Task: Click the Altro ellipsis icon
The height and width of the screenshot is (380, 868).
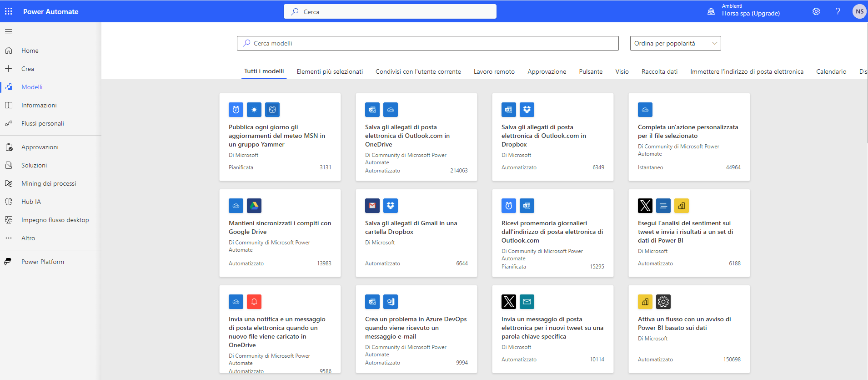Action: (9, 238)
